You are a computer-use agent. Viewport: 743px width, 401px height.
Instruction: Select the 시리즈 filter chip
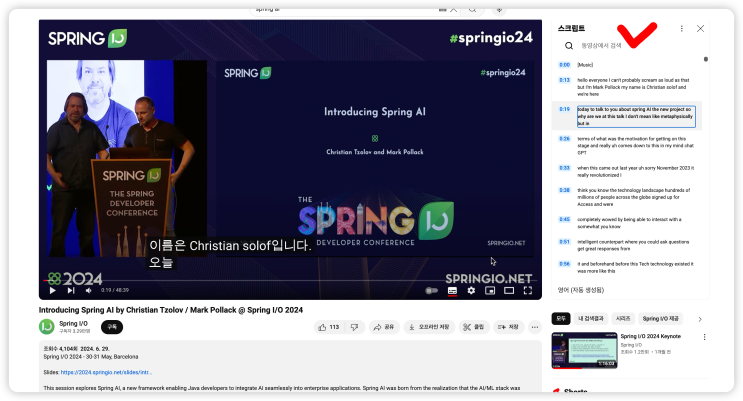point(623,319)
